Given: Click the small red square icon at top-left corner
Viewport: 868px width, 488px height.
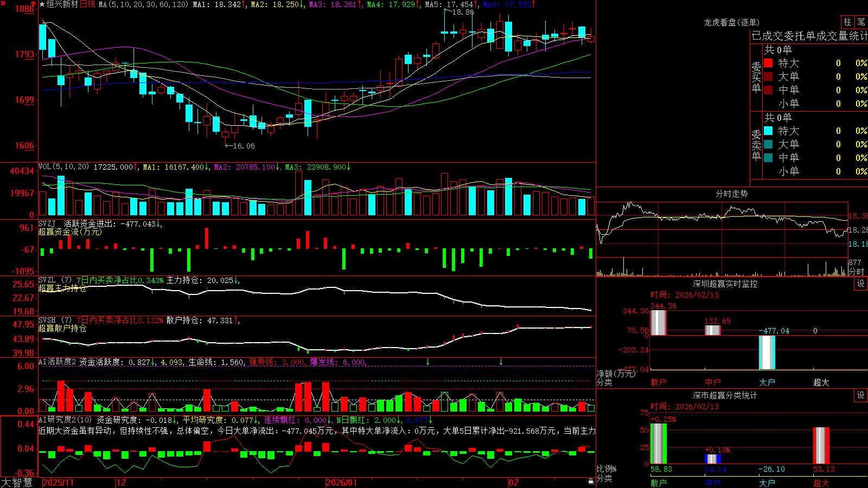Looking at the screenshot, I should pyautogui.click(x=3, y=2).
